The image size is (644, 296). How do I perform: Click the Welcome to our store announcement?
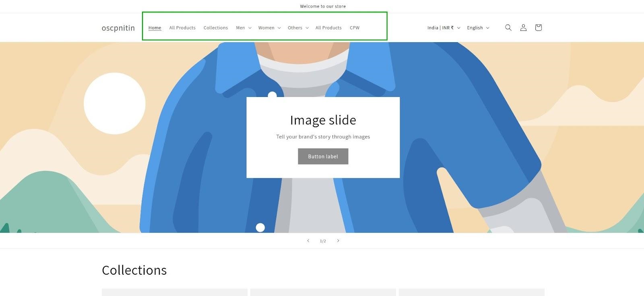[323, 6]
